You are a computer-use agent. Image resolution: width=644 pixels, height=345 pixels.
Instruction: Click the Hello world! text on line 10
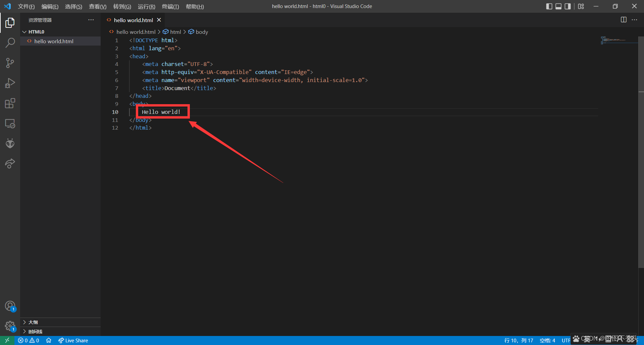[x=161, y=112]
